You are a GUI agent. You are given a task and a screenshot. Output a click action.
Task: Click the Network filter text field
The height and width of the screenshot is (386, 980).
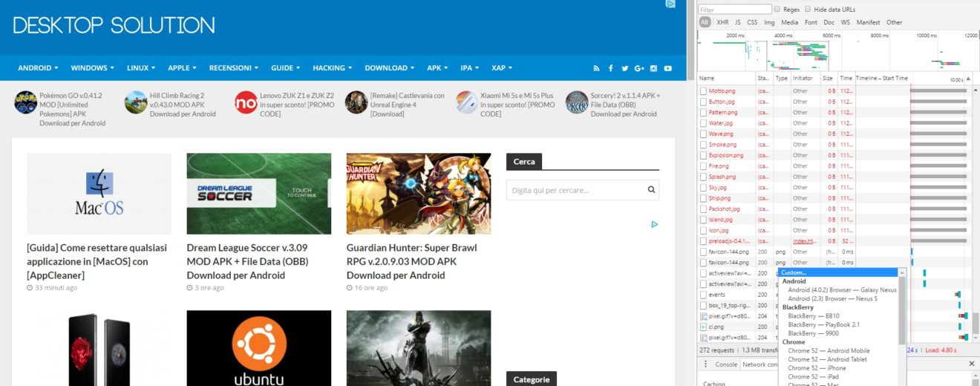tap(734, 10)
